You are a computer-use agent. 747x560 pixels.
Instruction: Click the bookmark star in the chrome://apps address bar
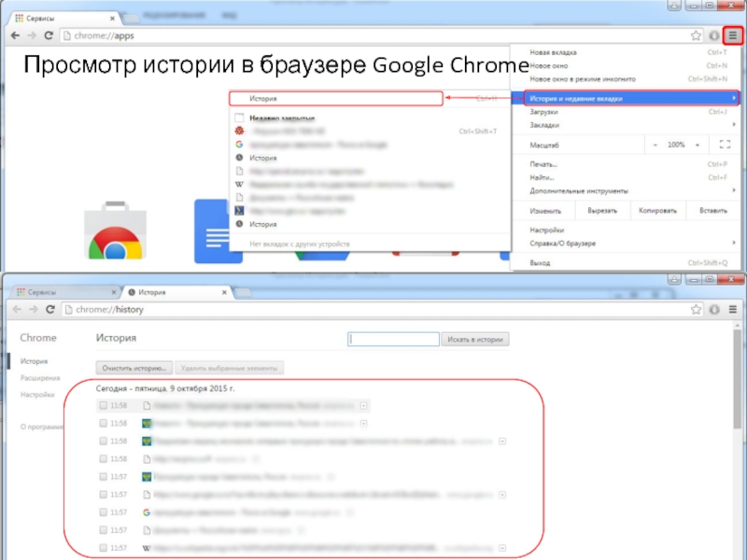[696, 35]
